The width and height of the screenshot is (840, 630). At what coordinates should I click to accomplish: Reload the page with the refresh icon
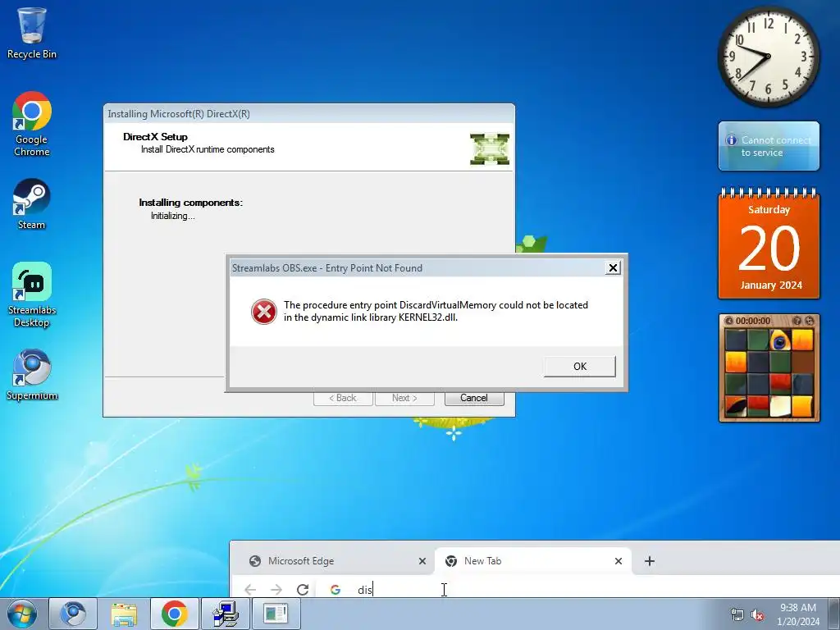(x=303, y=590)
